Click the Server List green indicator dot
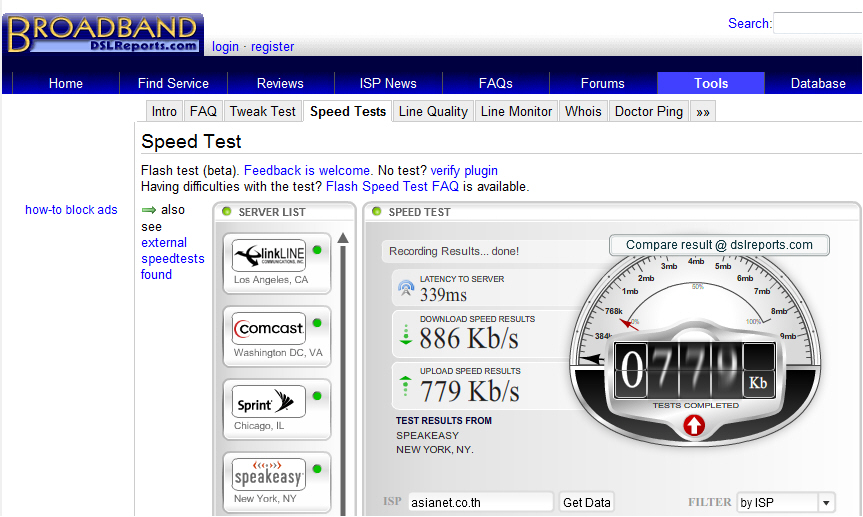 pyautogui.click(x=226, y=211)
